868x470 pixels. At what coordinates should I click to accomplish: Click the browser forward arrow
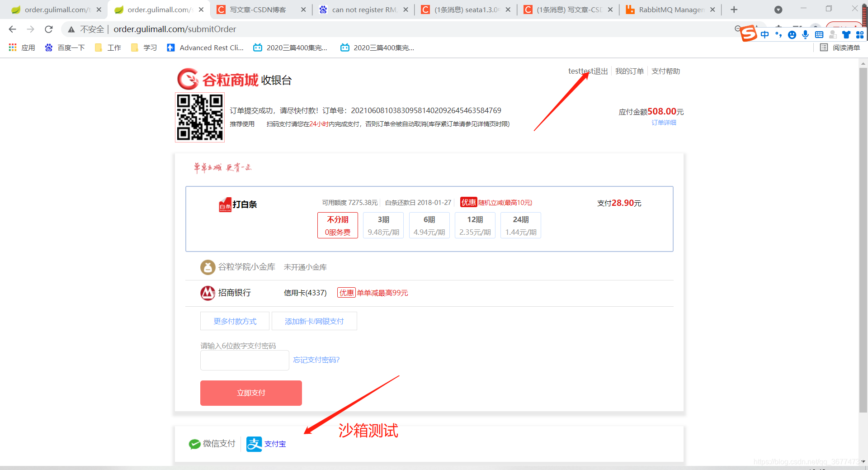pyautogui.click(x=30, y=29)
